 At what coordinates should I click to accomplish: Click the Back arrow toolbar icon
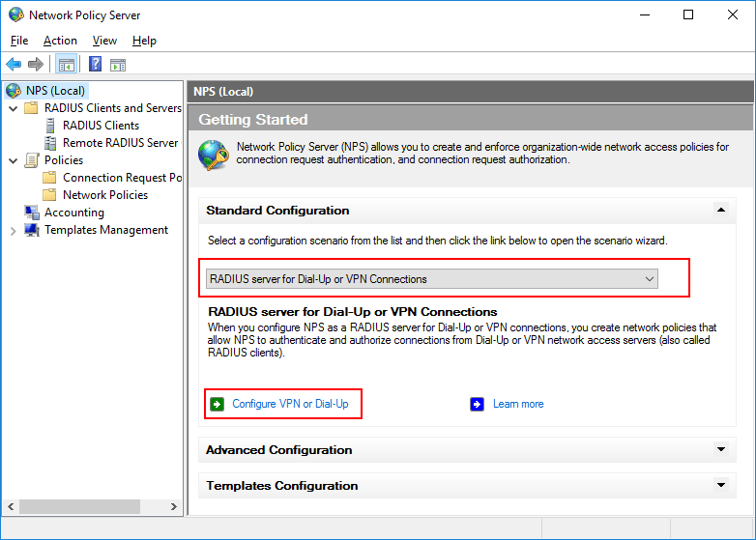point(14,64)
